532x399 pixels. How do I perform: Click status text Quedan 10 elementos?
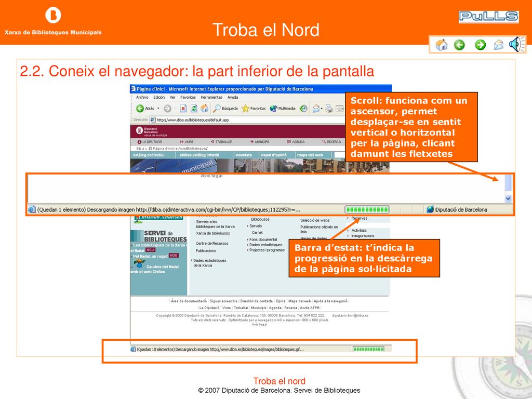tap(220, 349)
